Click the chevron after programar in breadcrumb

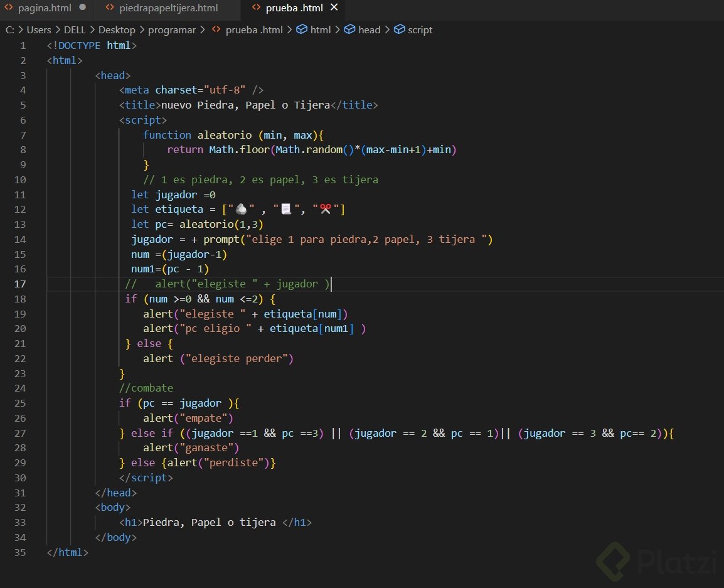[202, 30]
